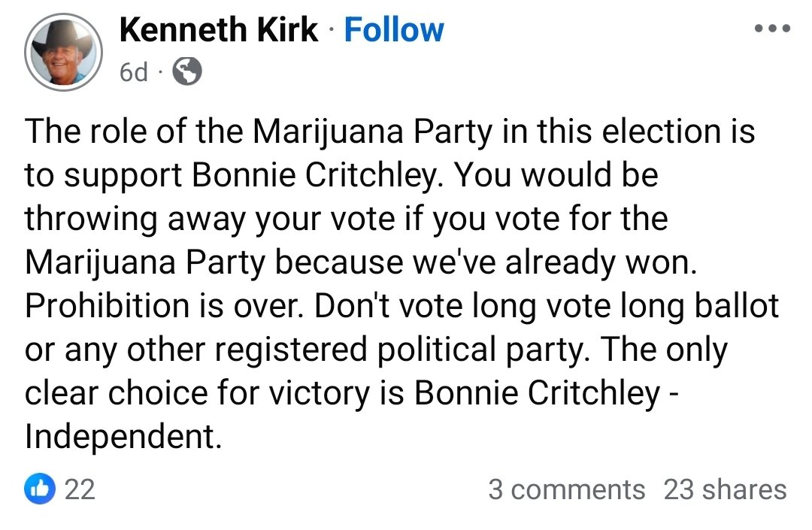View the 23 shares list
This screenshot has height=530, width=812.
(x=725, y=489)
